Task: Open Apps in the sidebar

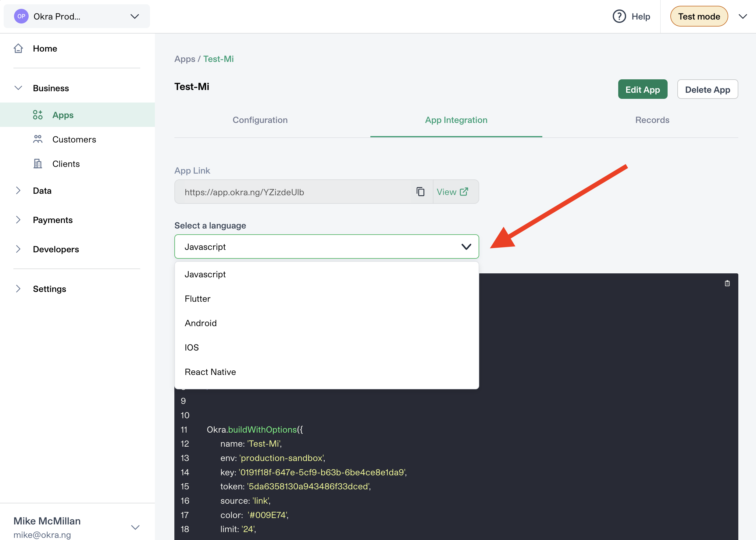Action: [63, 115]
